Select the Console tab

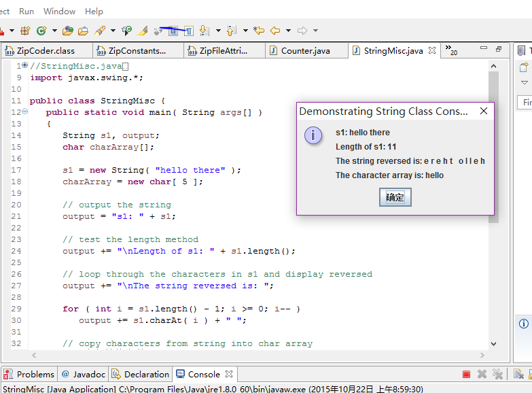point(204,375)
